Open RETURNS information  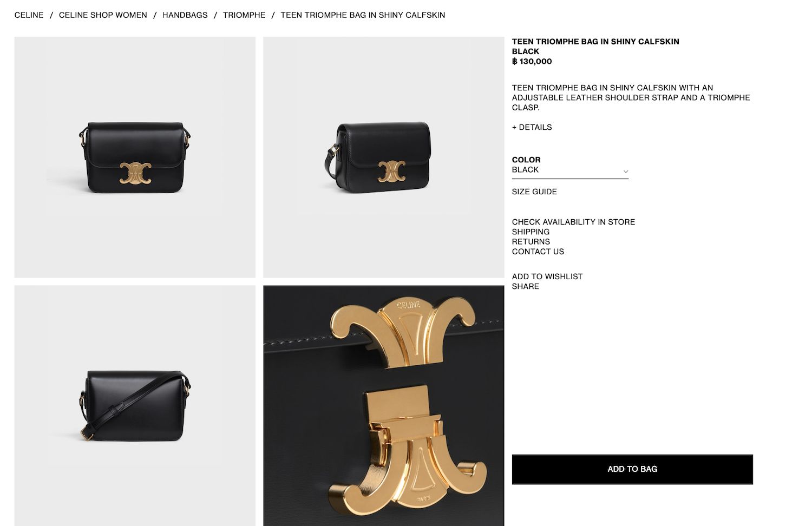pyautogui.click(x=531, y=241)
